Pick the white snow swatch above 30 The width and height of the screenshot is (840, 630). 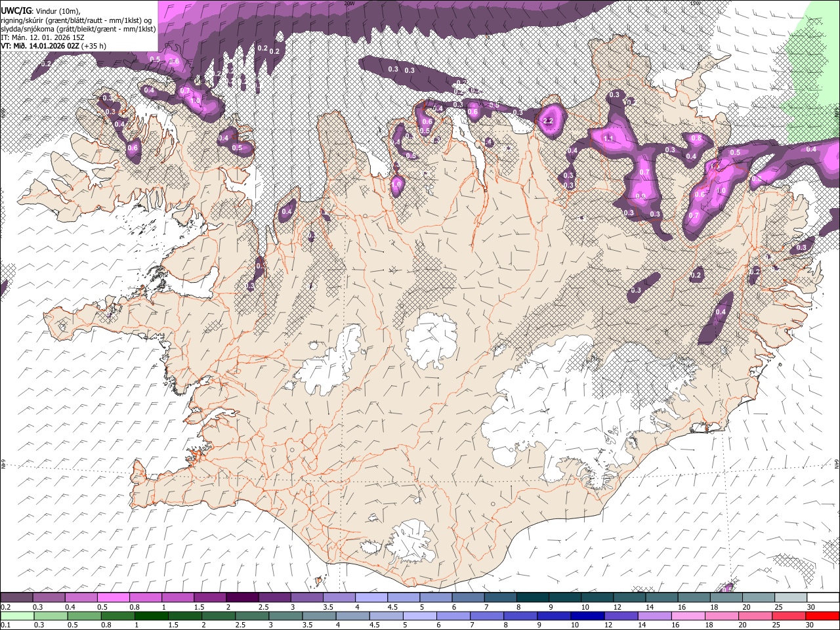coord(823,598)
